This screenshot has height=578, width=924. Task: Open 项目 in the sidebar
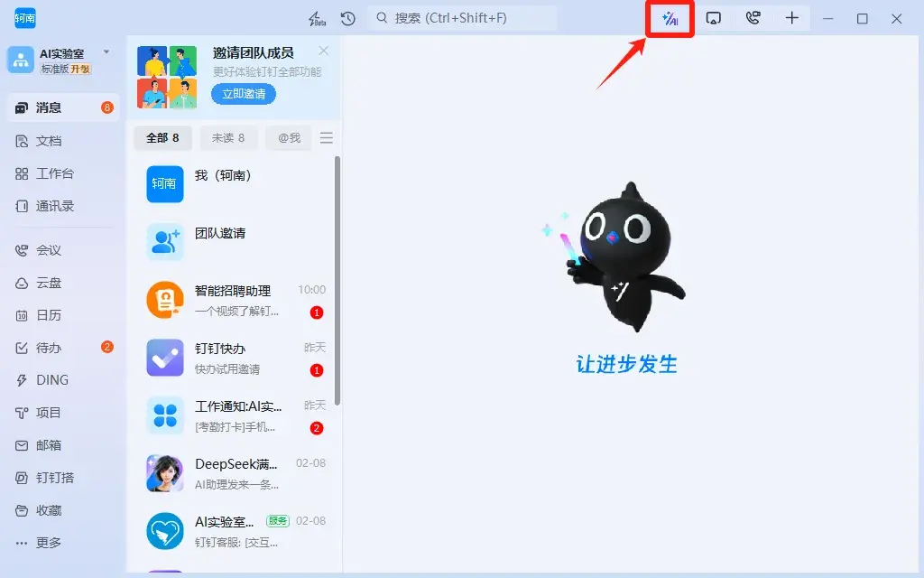point(64,413)
